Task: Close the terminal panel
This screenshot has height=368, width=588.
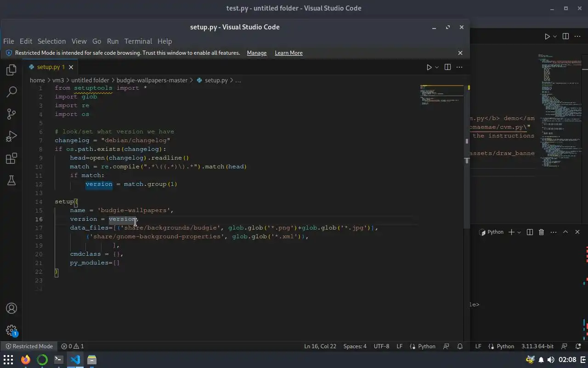Action: tap(577, 232)
